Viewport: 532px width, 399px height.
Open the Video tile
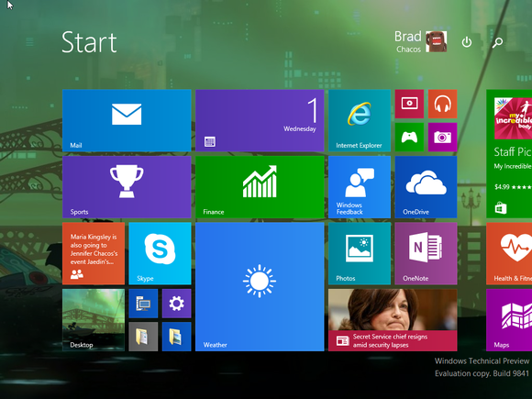point(409,104)
